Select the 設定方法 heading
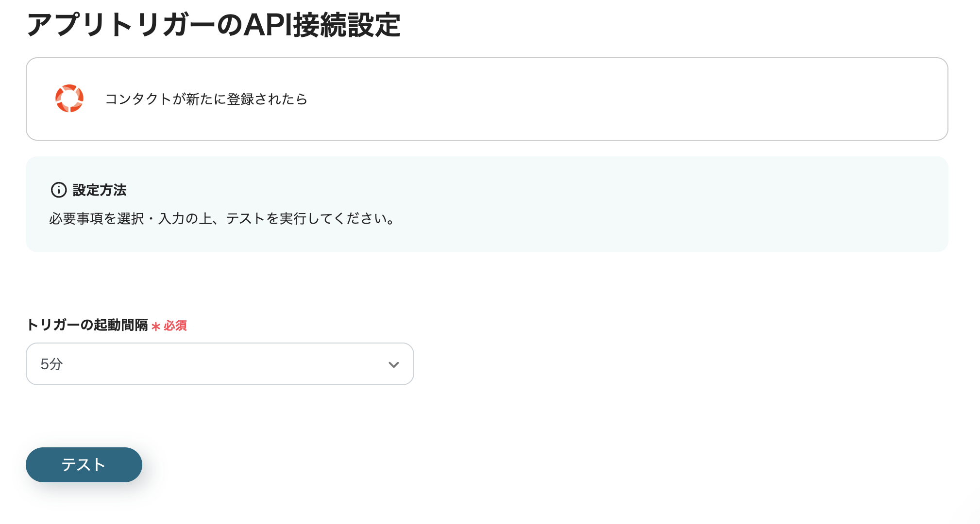Screen dimensions: 980x524 [x=99, y=190]
